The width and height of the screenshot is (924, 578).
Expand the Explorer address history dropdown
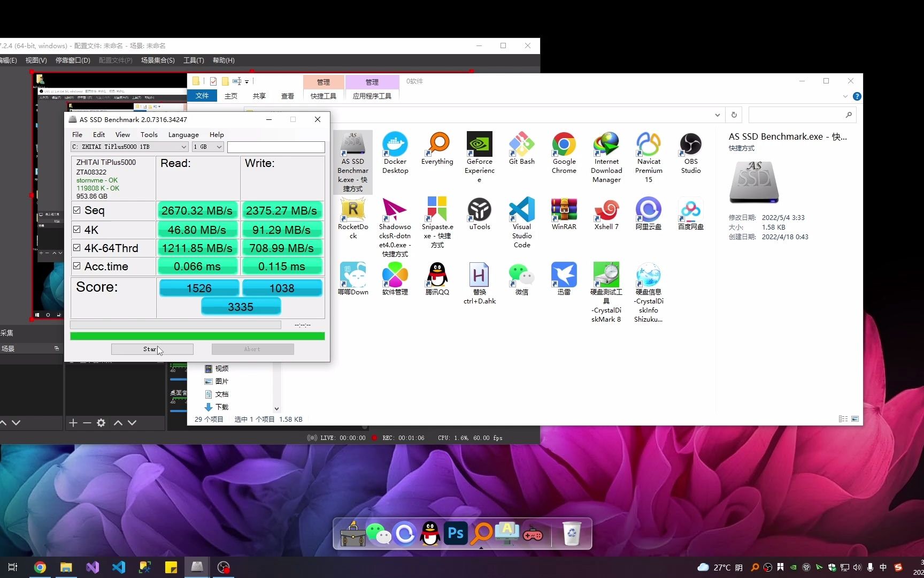(x=717, y=115)
